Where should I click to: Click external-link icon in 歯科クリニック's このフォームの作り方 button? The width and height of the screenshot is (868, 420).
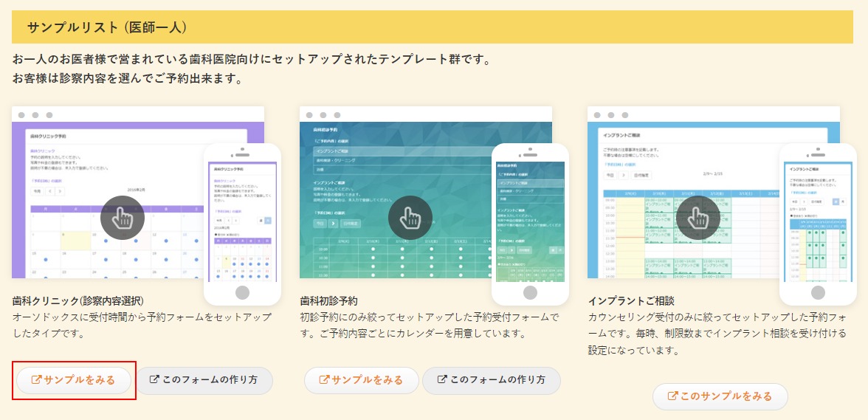pos(154,380)
